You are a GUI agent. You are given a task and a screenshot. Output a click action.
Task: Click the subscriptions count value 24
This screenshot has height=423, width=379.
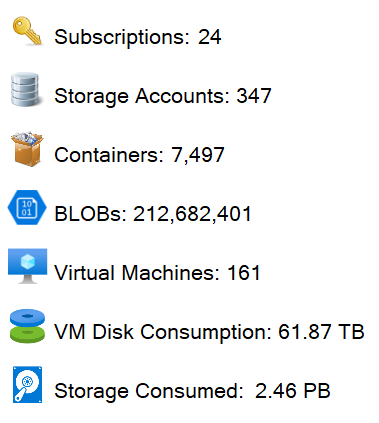[x=210, y=37]
